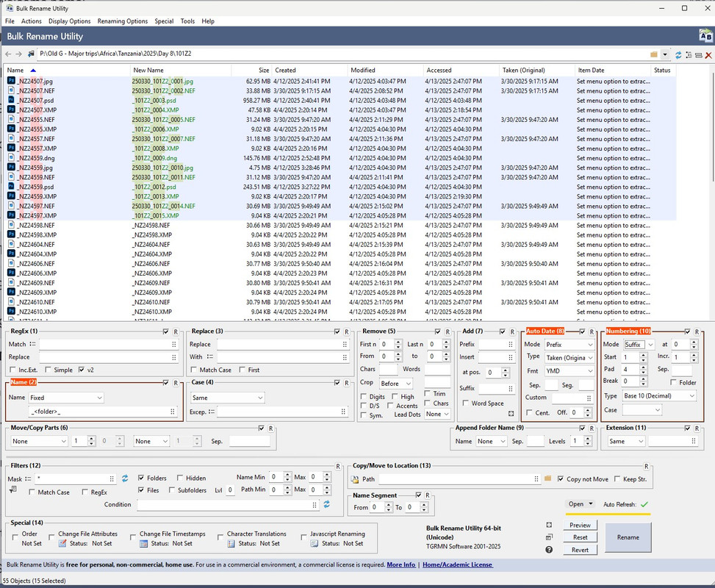Reset Auto Date (8) panel with R button
The height and width of the screenshot is (588, 715).
pyautogui.click(x=592, y=332)
